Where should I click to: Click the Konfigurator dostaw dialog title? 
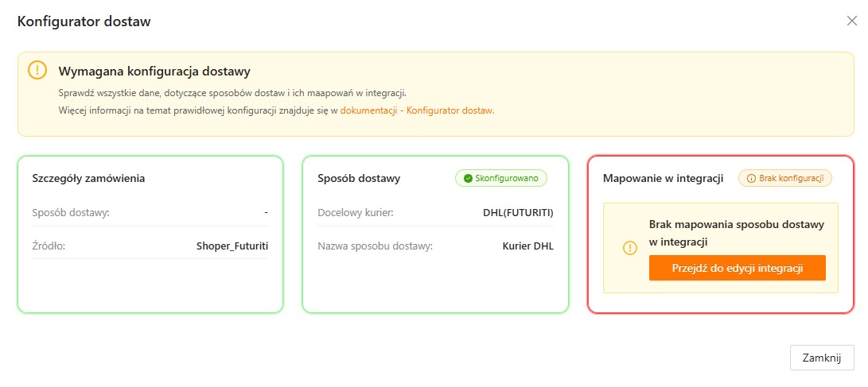coord(84,21)
